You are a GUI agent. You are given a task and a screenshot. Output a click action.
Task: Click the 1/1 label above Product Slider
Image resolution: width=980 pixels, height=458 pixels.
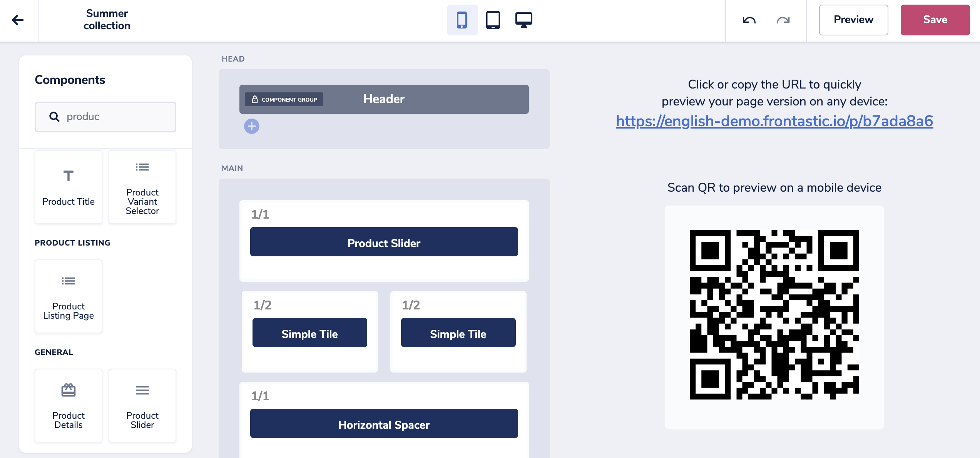[x=260, y=214]
